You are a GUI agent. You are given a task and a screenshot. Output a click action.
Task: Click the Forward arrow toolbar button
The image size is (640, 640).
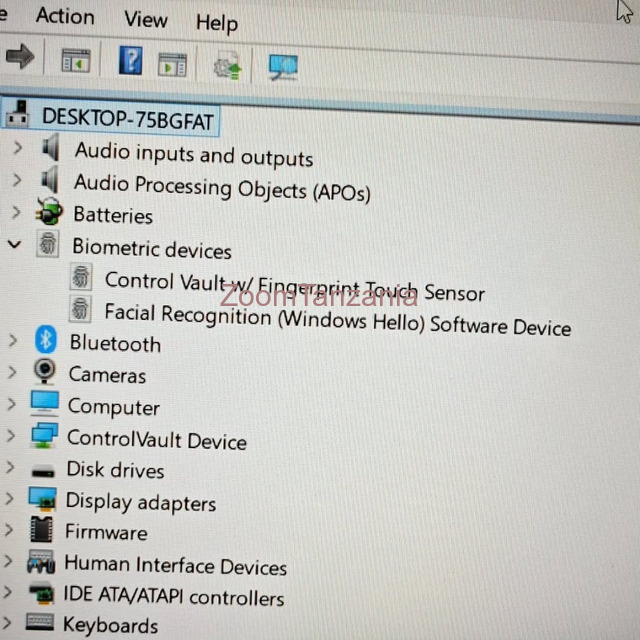click(x=19, y=58)
